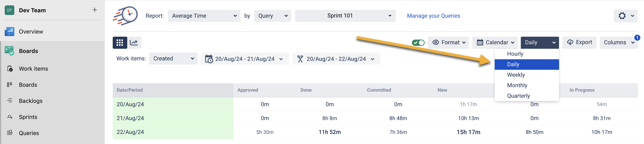Open Queries in the sidebar
This screenshot has height=144, width=644.
[x=29, y=133]
